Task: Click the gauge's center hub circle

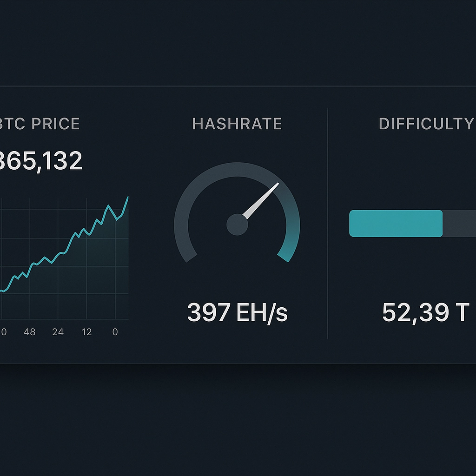Action: (237, 225)
